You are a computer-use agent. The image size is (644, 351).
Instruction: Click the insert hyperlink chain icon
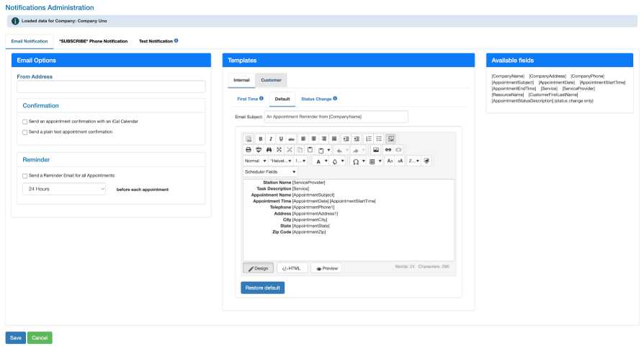[388, 150]
